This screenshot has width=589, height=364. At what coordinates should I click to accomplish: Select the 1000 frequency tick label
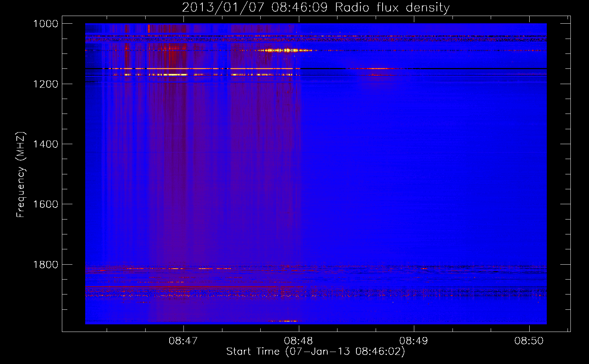[x=46, y=24]
